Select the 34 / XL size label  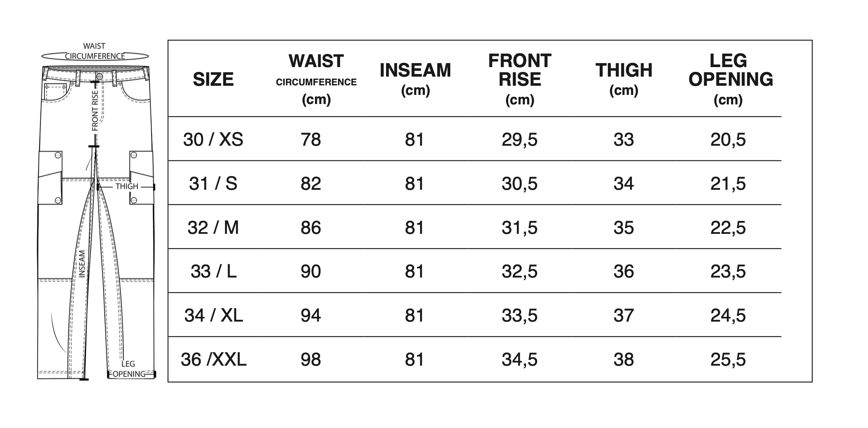pos(213,316)
